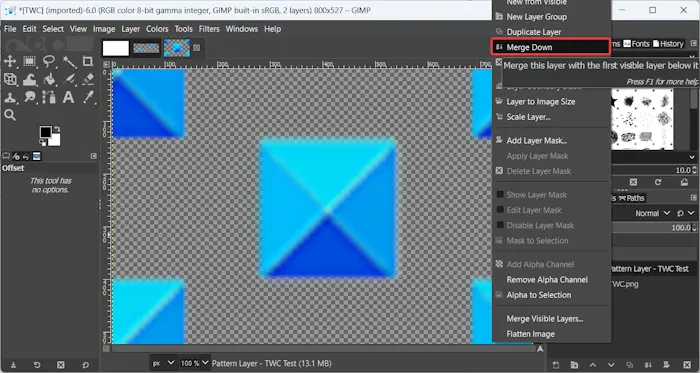The width and height of the screenshot is (700, 373).
Task: Pick the Free Select lasso tool
Action: pos(49,61)
